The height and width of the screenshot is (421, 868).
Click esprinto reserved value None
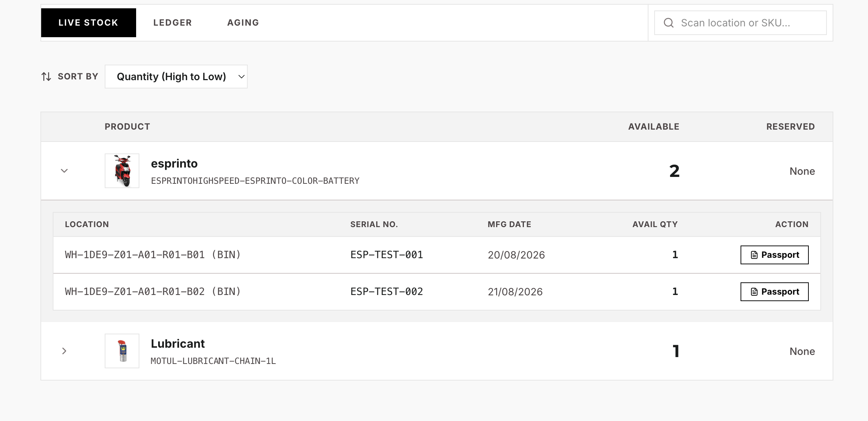[802, 171]
